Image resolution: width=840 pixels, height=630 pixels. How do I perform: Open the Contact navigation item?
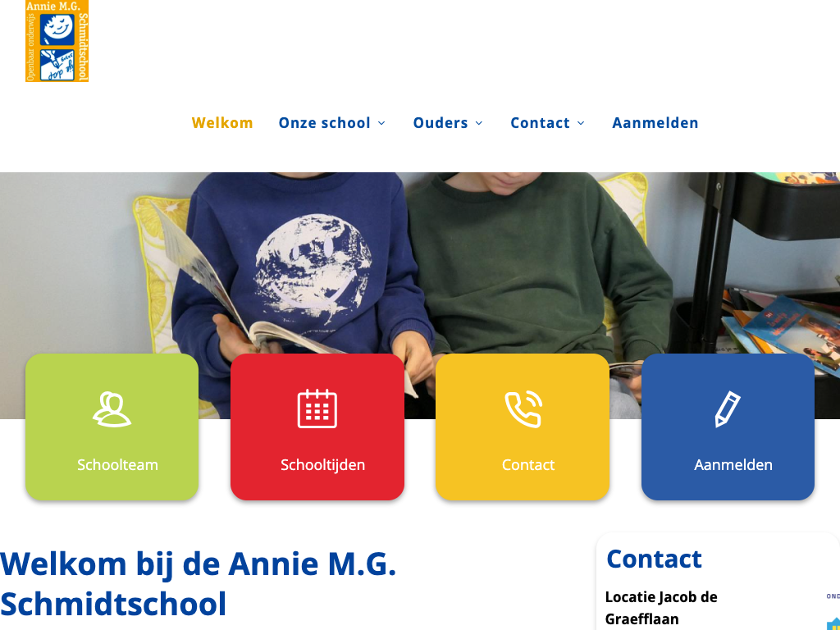coord(540,123)
